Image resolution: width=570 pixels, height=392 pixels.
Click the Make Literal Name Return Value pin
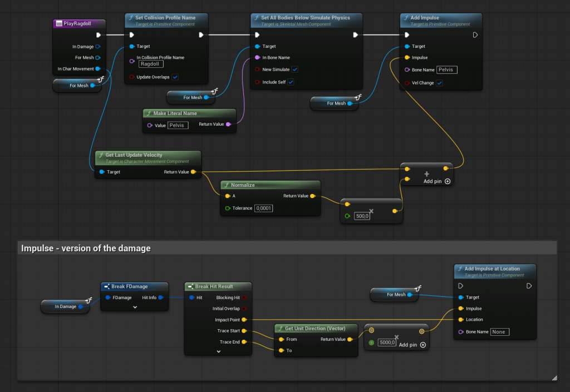pyautogui.click(x=229, y=125)
